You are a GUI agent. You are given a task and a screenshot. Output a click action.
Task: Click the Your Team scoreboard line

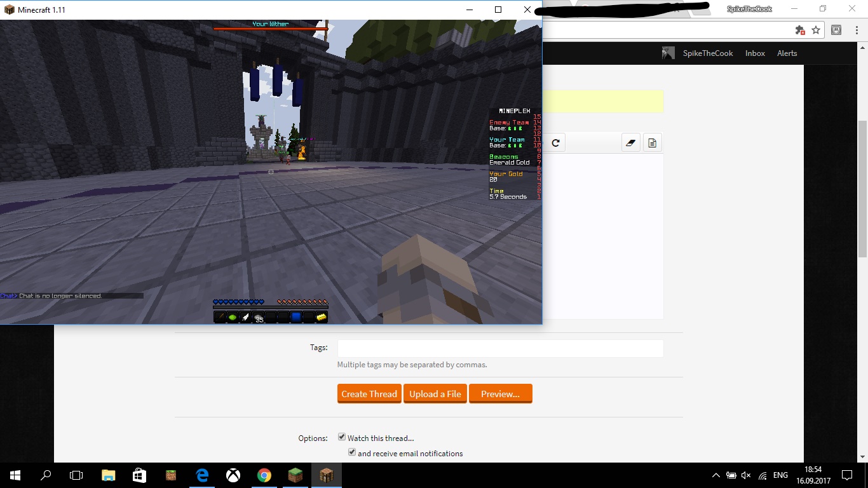[x=507, y=140]
